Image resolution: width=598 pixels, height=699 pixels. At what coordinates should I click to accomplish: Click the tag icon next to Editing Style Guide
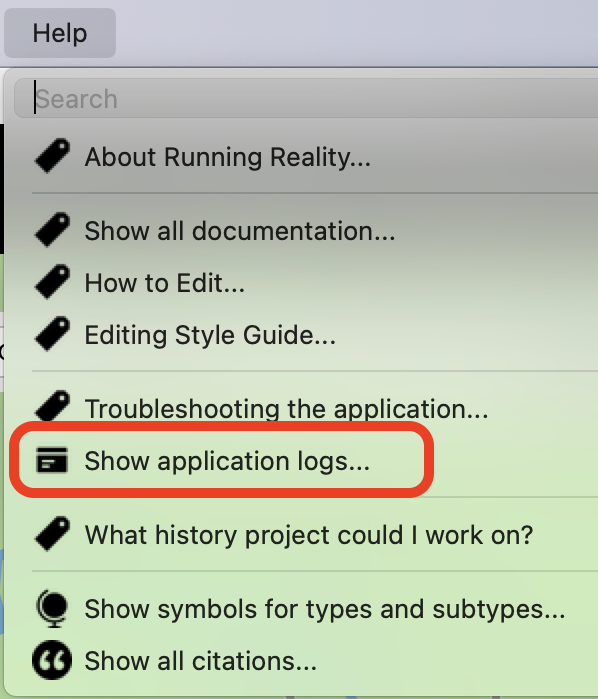[52, 334]
